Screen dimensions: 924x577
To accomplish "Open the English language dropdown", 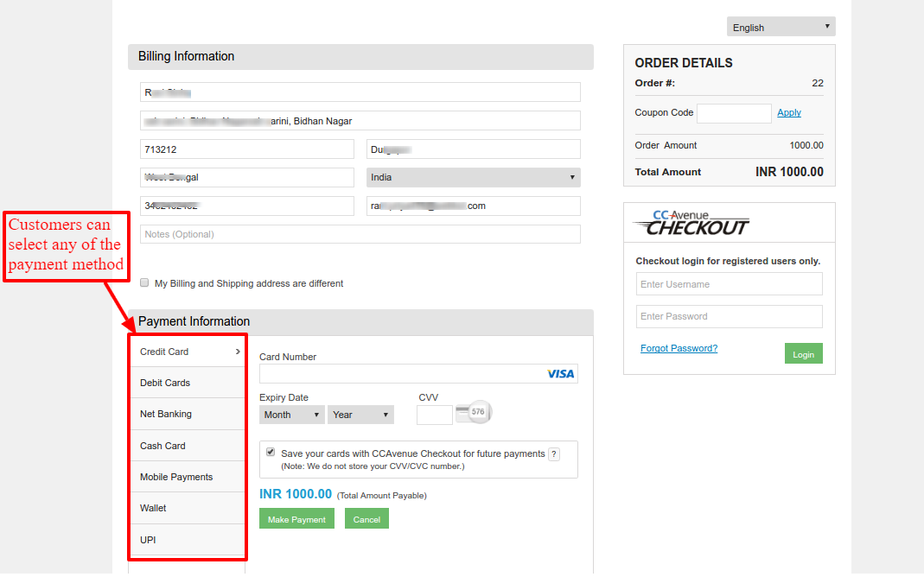I will coord(781,27).
